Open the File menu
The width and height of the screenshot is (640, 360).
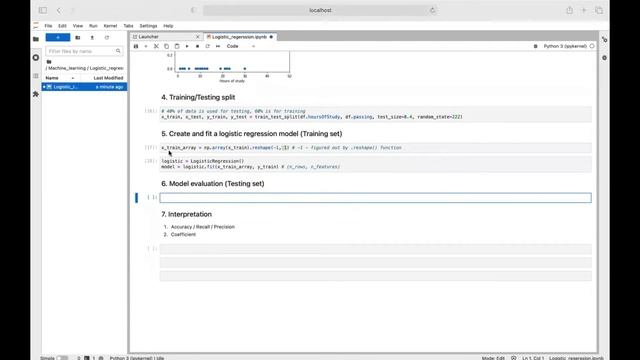(x=48, y=26)
